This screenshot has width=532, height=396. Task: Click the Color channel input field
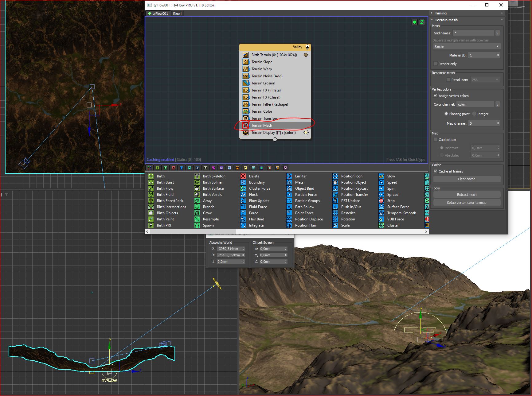click(475, 104)
